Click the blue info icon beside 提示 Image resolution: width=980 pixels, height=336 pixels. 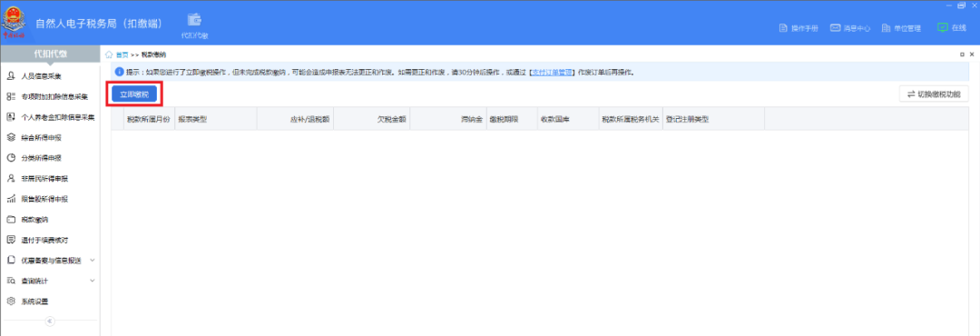120,73
